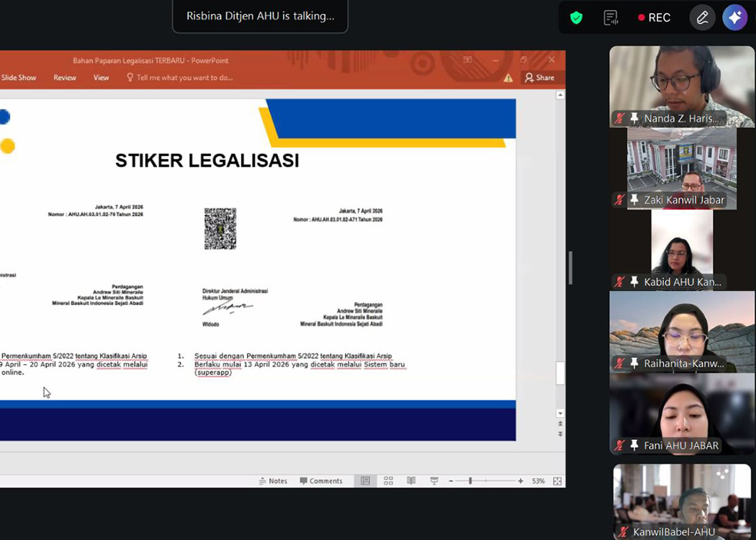Image resolution: width=756 pixels, height=540 pixels.
Task: Open the Slide Show ribbon tab
Action: (x=19, y=78)
